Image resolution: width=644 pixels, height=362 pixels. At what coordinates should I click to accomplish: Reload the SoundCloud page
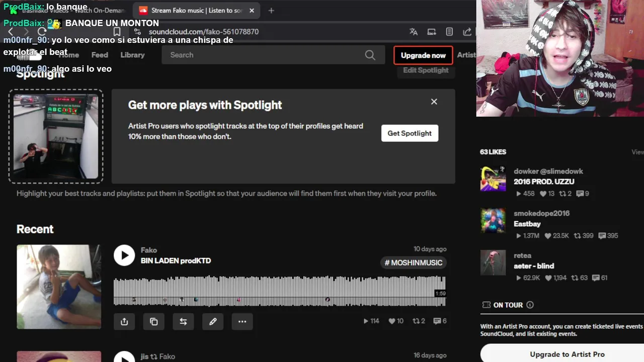point(42,32)
